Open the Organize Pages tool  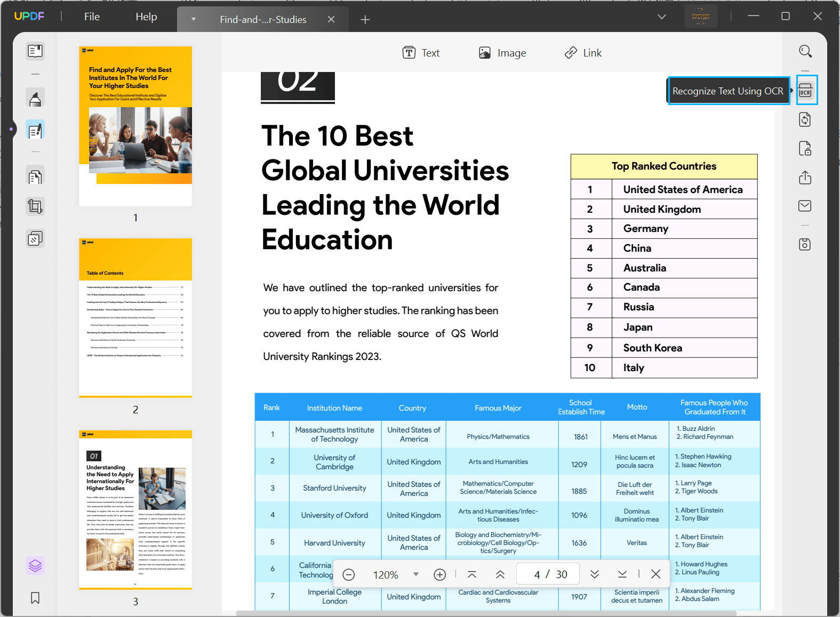pos(35,177)
